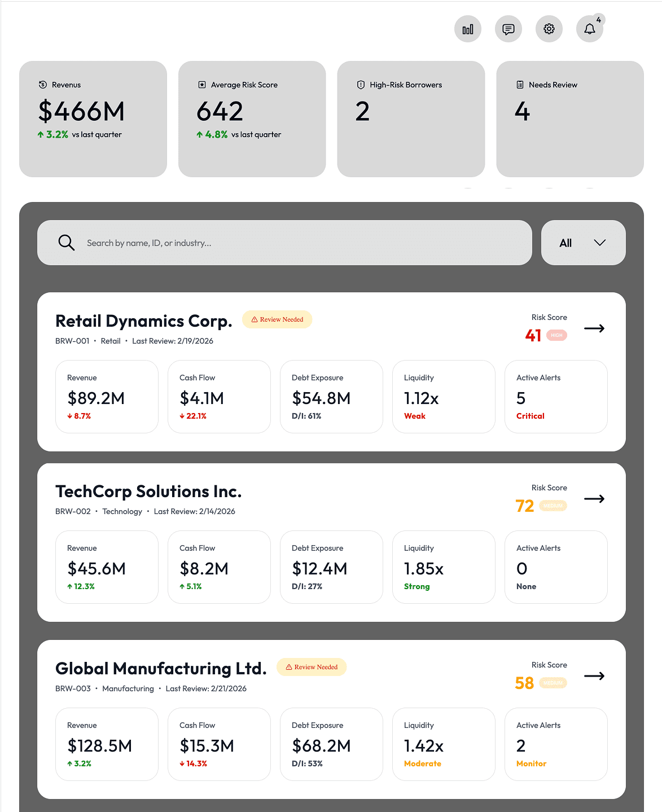Click Global Manufacturing Cash Flow $15.3M tile
The image size is (662, 812).
(x=219, y=744)
